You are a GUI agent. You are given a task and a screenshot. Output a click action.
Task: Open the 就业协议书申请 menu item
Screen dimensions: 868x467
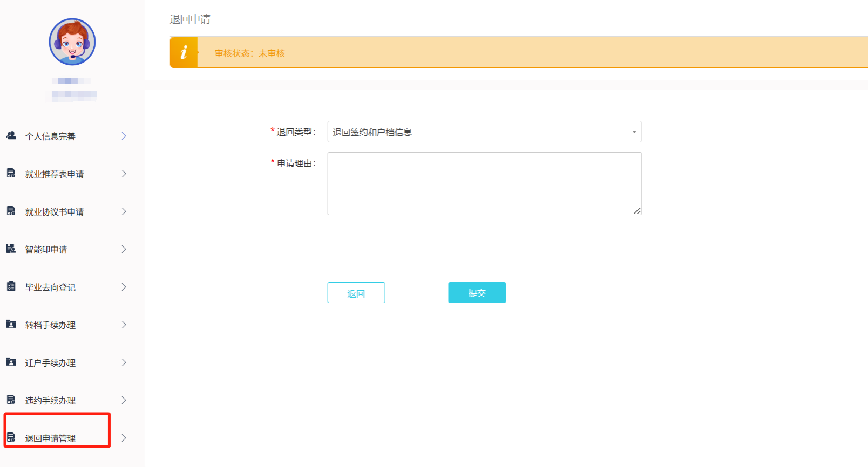pyautogui.click(x=55, y=212)
